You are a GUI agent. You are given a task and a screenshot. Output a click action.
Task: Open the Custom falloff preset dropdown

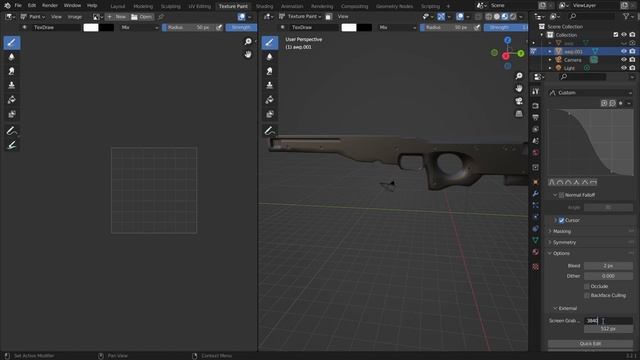pyautogui.click(x=590, y=93)
